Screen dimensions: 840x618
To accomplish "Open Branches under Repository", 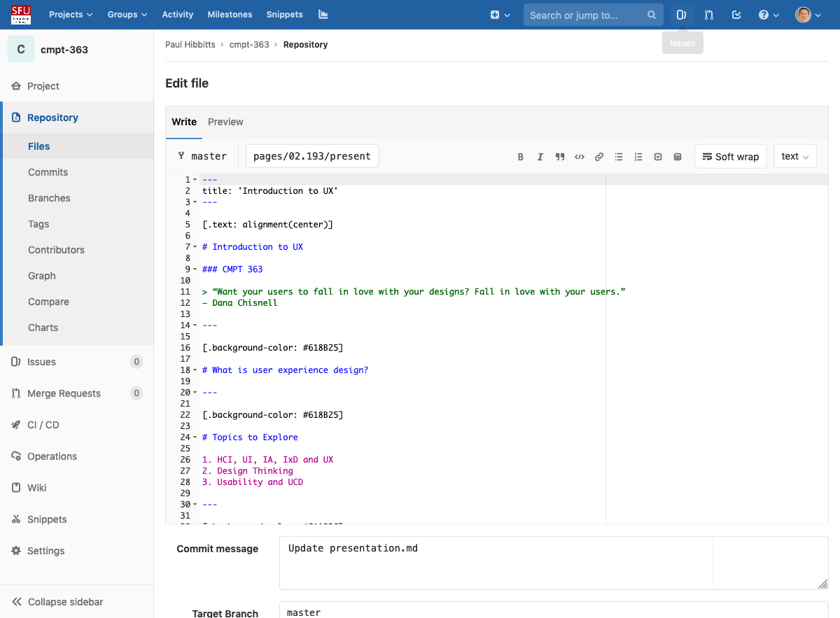I will point(77,198).
